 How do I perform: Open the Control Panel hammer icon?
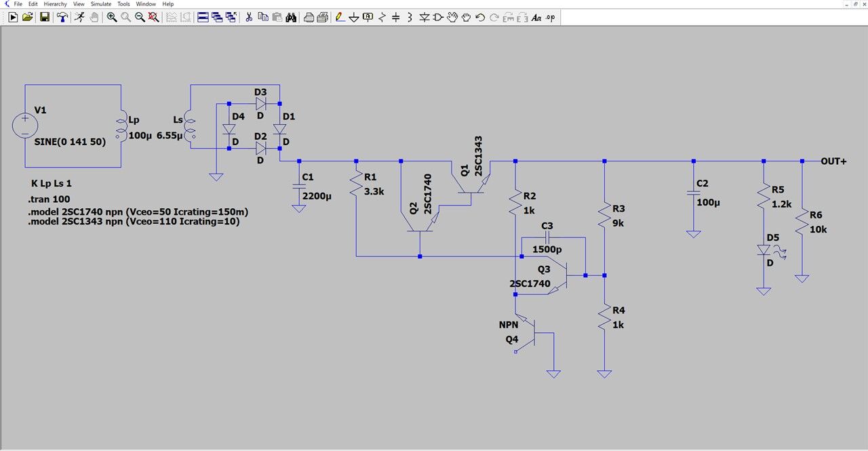click(62, 17)
